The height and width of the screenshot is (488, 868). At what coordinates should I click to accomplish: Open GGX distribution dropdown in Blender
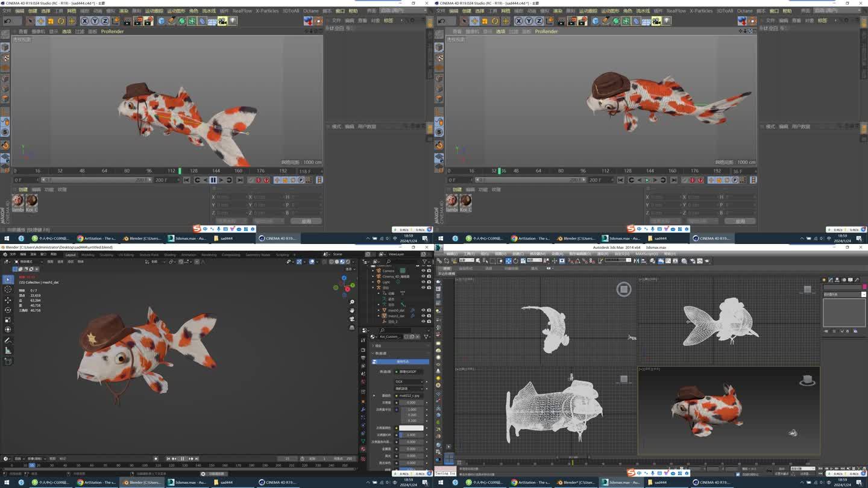pos(409,381)
